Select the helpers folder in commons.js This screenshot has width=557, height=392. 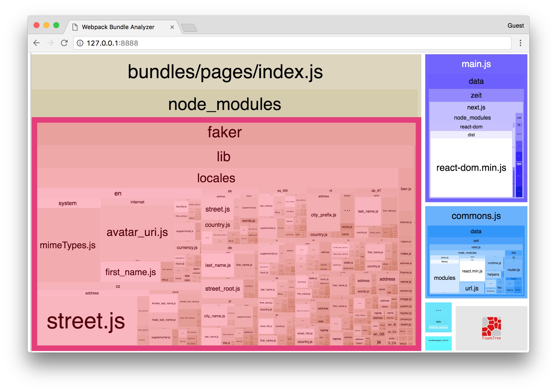point(493,274)
